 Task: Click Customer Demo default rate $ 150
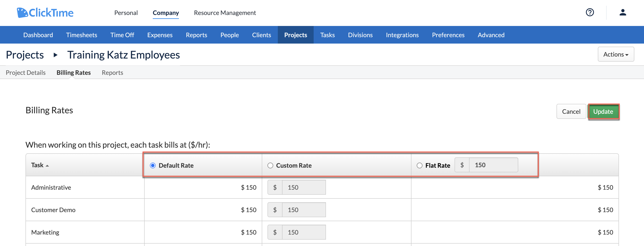[x=249, y=210]
